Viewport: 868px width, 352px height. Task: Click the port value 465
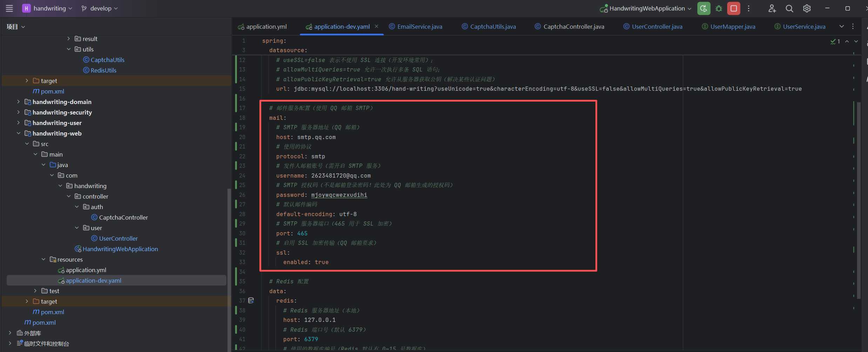tap(302, 233)
